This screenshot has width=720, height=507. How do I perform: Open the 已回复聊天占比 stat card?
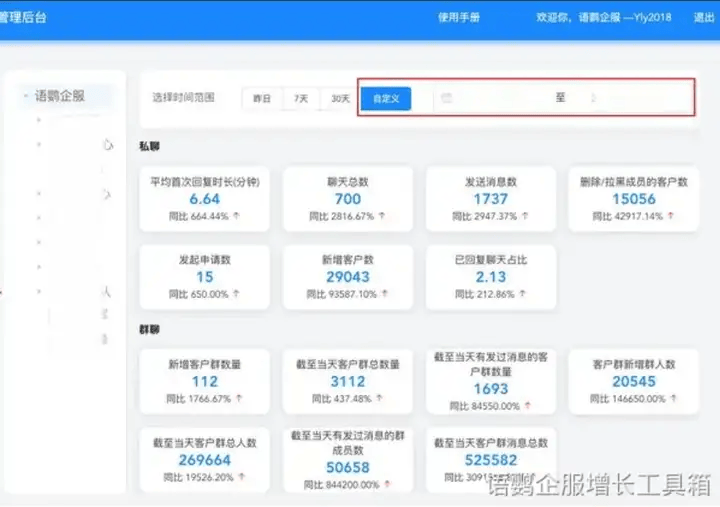(x=490, y=277)
